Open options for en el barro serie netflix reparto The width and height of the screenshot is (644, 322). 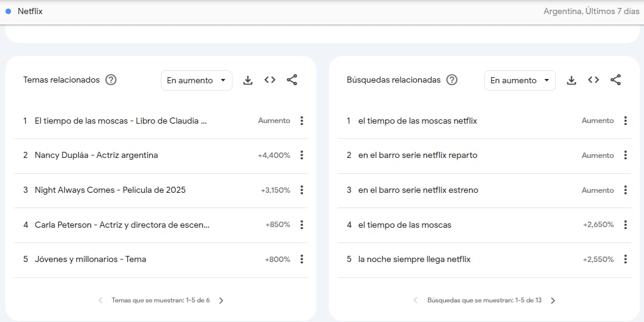coord(626,155)
